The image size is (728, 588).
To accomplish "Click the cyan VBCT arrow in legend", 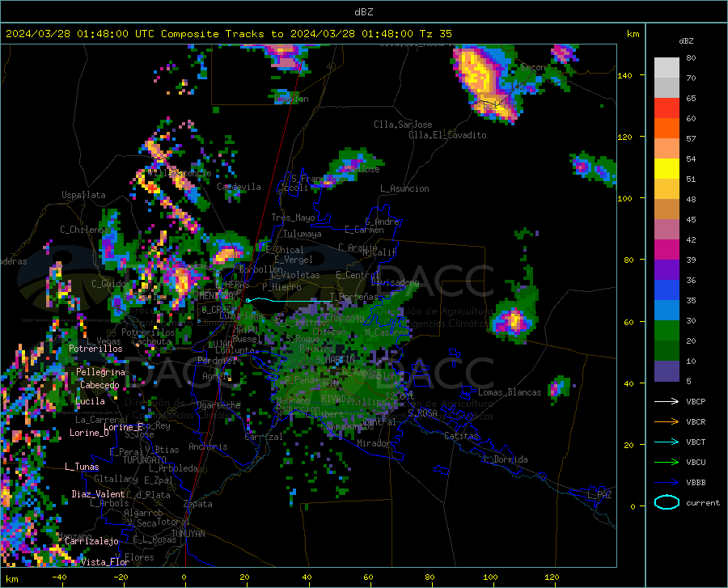I will click(x=667, y=442).
